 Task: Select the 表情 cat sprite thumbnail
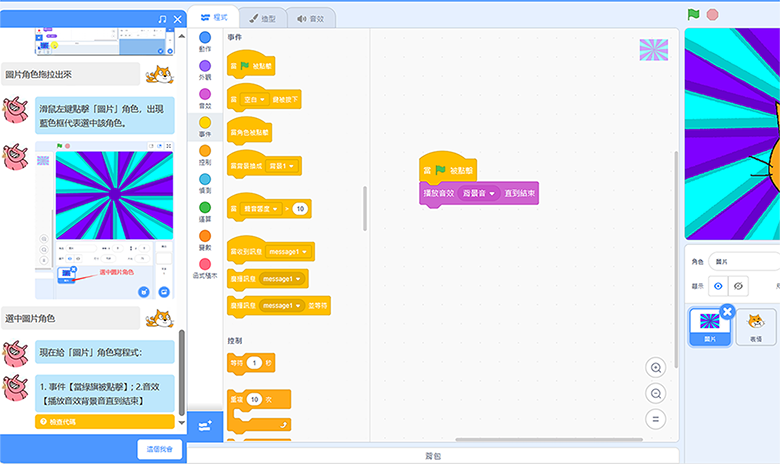tap(756, 327)
